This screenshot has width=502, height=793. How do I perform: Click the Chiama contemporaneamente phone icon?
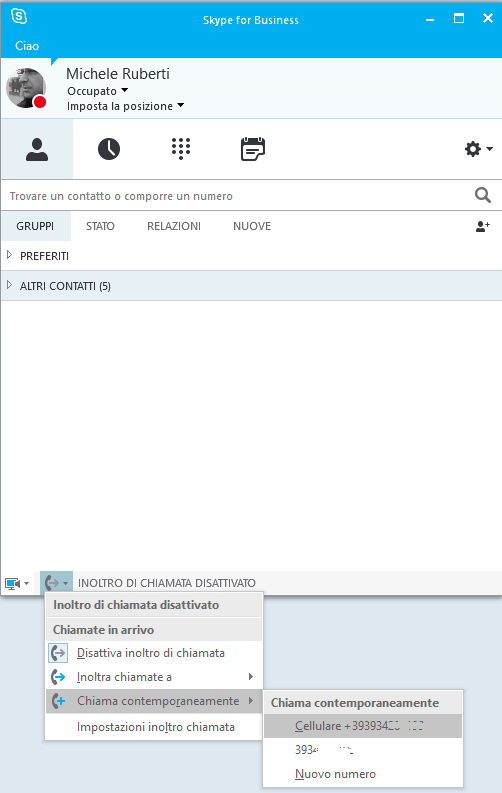(x=58, y=701)
